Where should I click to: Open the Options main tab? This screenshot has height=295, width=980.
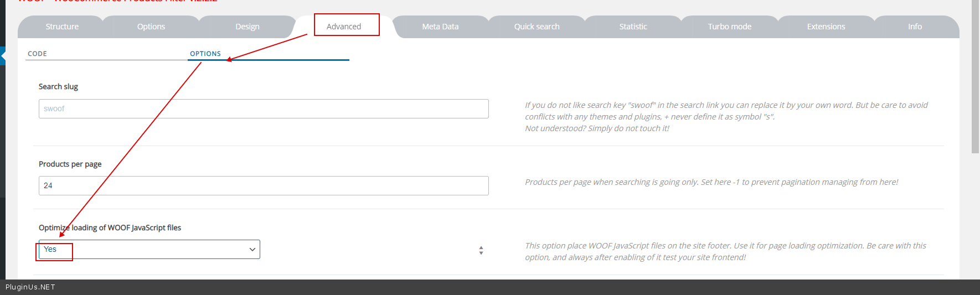point(151,27)
